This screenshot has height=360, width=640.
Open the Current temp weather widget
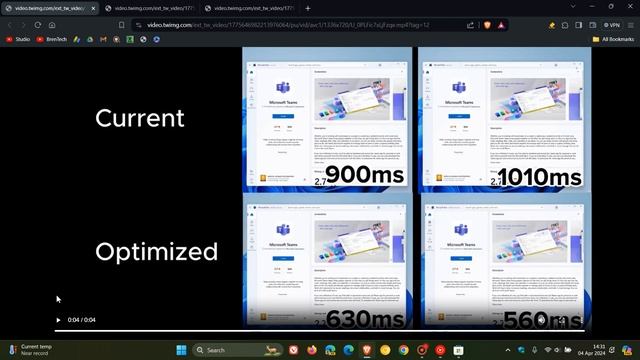tap(31, 350)
